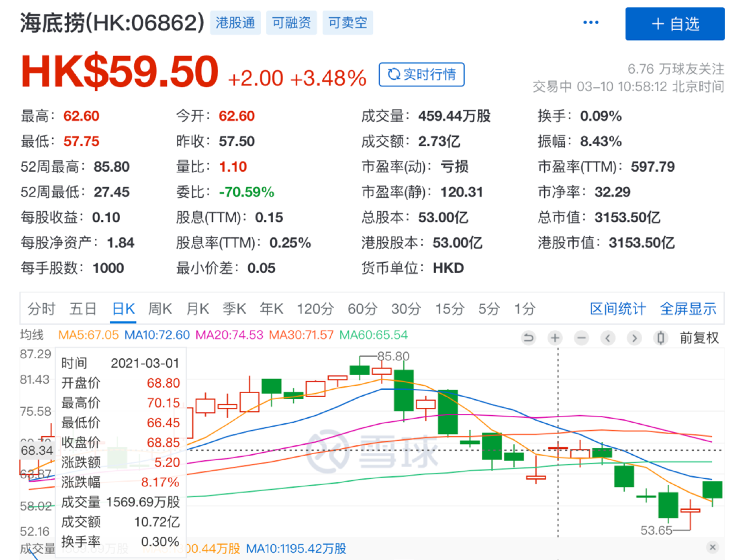746x560 pixels.
Task: Switch to the 五日 tab
Action: [x=83, y=309]
